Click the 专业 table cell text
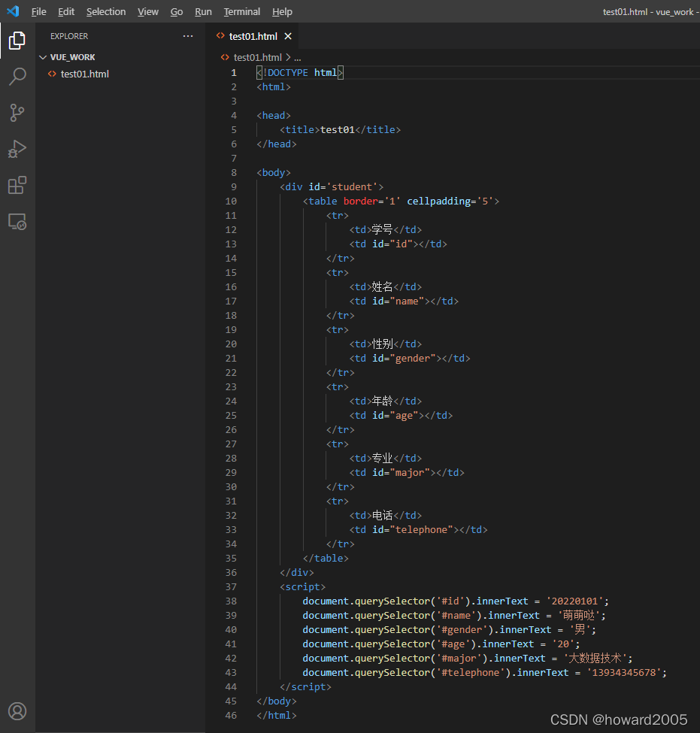700x733 pixels. click(383, 458)
